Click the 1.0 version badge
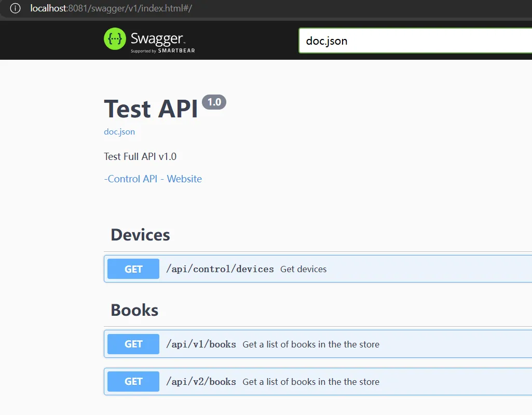The height and width of the screenshot is (415, 532). pyautogui.click(x=214, y=102)
